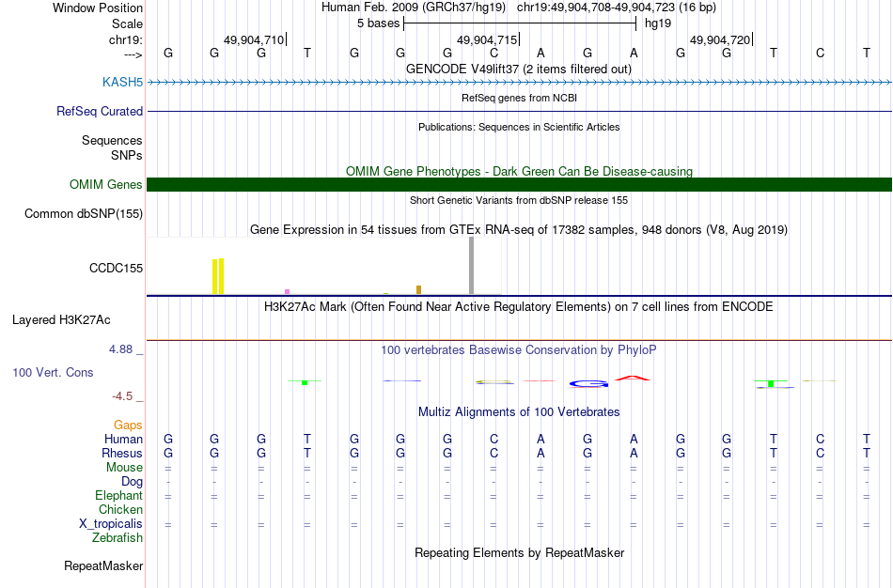The height and width of the screenshot is (588, 893).
Task: Click the blue G conservation logo letter
Action: [588, 384]
